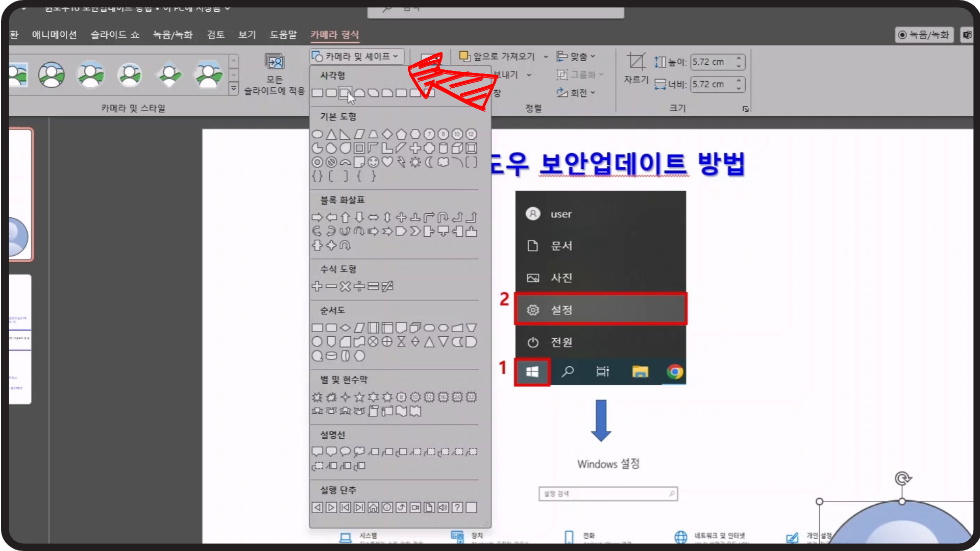
Task: Switch to the 슬라이드 쇼 tab
Action: [x=115, y=35]
